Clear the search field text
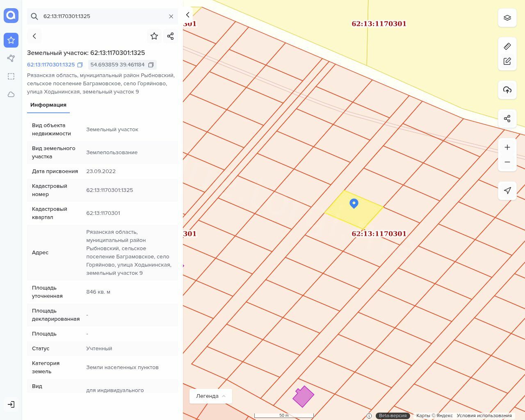525x420 pixels. point(171,16)
